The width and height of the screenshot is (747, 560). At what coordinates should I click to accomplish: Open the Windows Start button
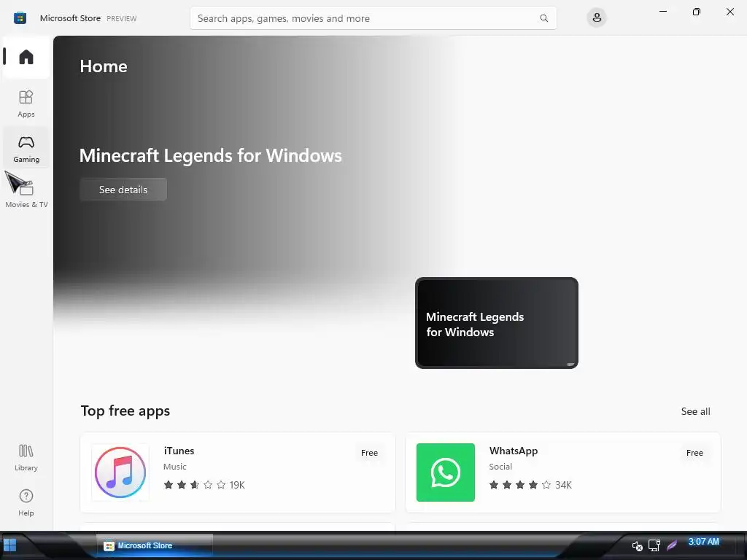click(10, 545)
